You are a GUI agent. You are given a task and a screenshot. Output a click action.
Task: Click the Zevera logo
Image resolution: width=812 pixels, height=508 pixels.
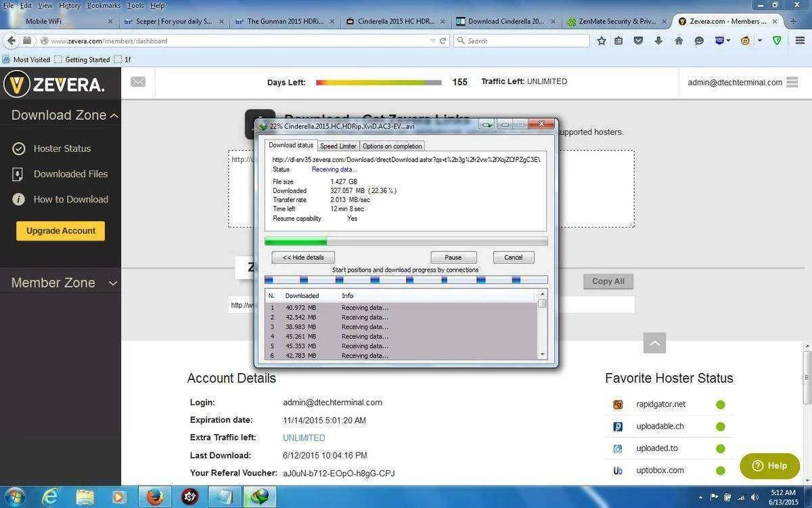point(55,85)
